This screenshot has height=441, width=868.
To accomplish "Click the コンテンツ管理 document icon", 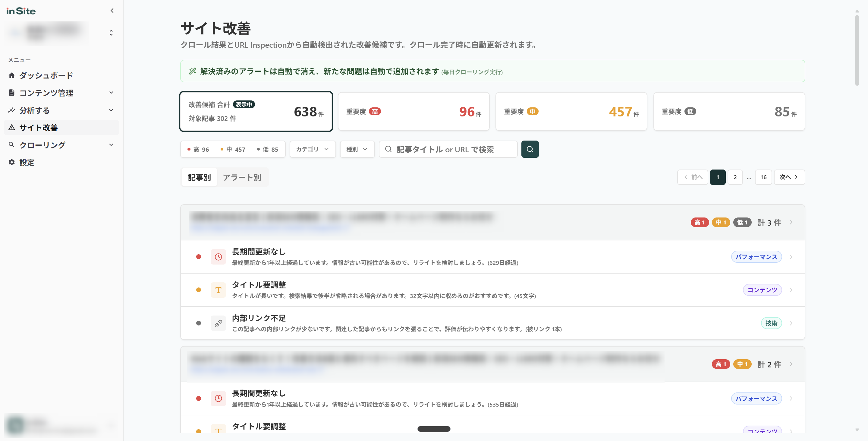I will pyautogui.click(x=12, y=93).
